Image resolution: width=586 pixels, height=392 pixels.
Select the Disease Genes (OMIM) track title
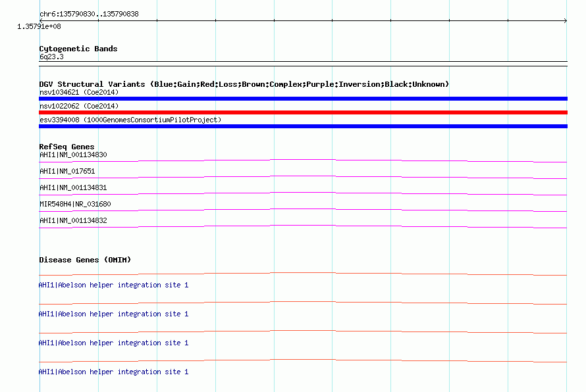coord(85,260)
